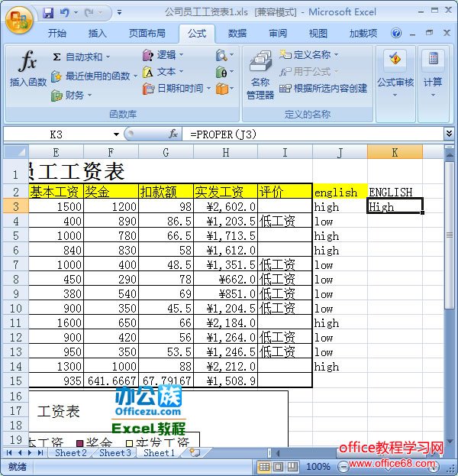Open Lookup & Reference functions icon
The width and height of the screenshot is (458, 476).
click(x=224, y=55)
